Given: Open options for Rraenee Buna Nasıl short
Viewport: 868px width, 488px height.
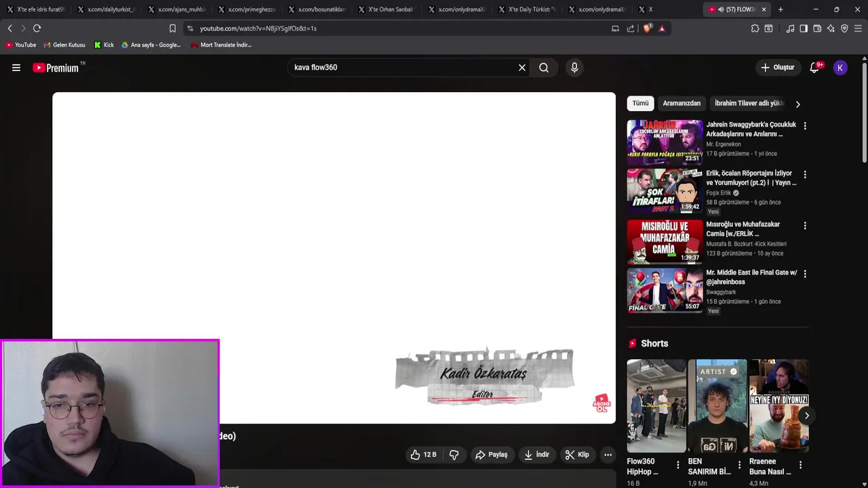Looking at the screenshot, I should [800, 465].
